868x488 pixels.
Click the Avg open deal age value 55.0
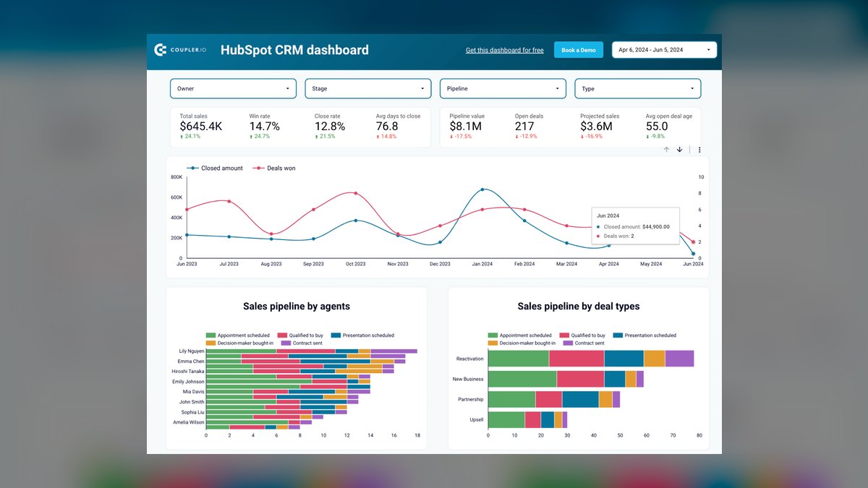tap(657, 126)
